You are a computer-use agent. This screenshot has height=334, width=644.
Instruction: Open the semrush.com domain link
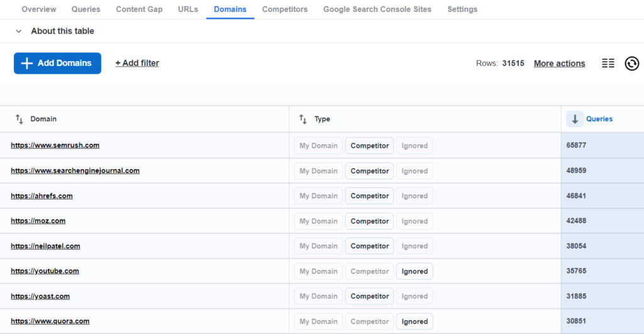(x=55, y=145)
